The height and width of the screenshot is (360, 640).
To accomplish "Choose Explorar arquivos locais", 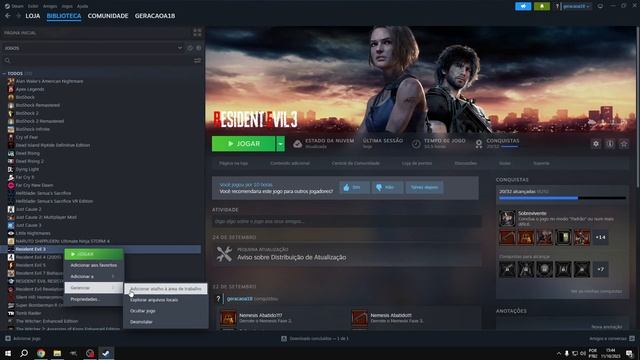I will tap(166, 300).
